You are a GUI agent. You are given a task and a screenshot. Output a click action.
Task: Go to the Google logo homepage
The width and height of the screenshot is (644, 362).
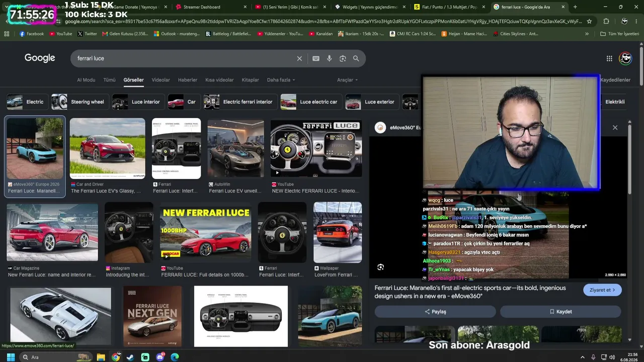pos(40,58)
